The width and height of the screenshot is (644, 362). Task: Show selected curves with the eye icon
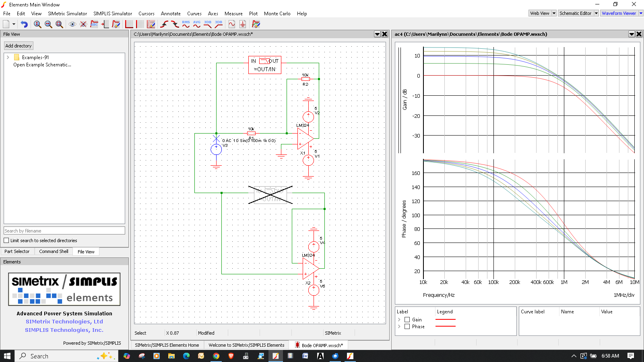[x=72, y=24]
